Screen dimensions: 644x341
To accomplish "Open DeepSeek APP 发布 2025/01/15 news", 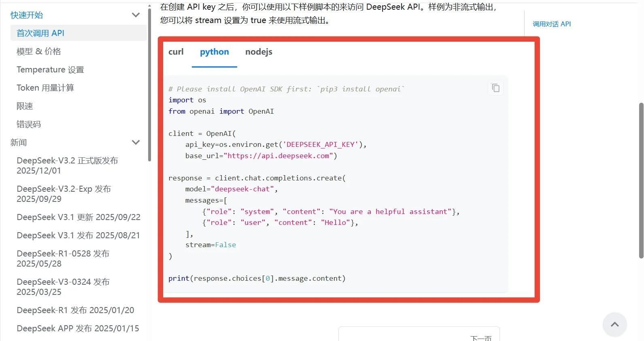I will 79,328.
